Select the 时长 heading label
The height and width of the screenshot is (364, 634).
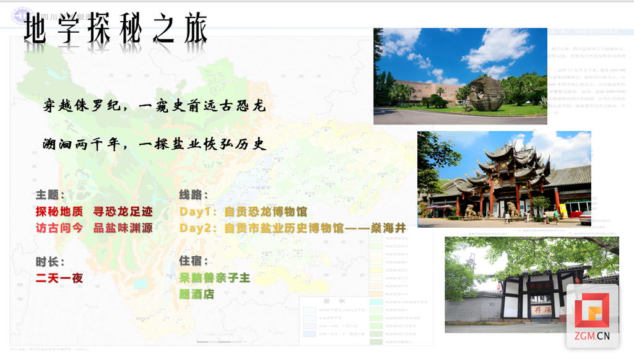tap(50, 262)
